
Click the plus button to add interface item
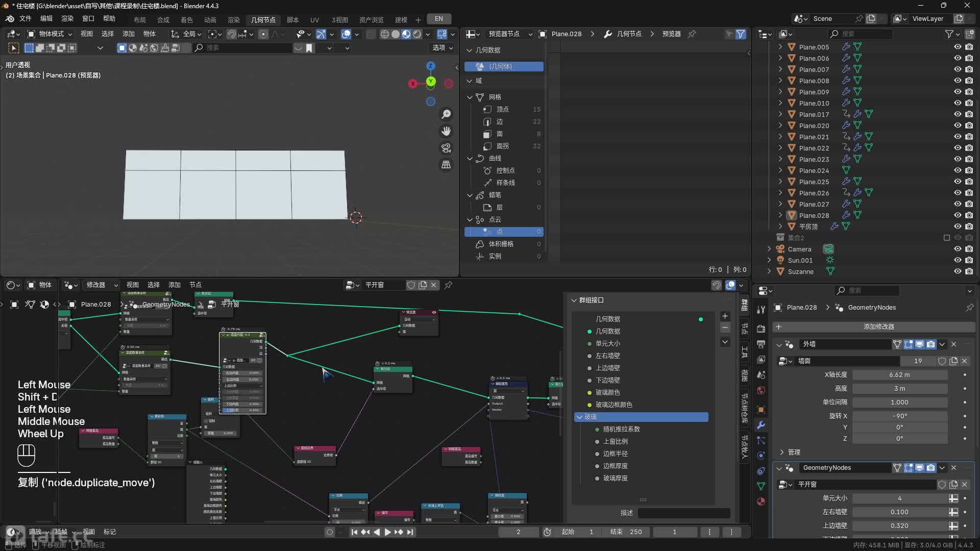pyautogui.click(x=725, y=316)
